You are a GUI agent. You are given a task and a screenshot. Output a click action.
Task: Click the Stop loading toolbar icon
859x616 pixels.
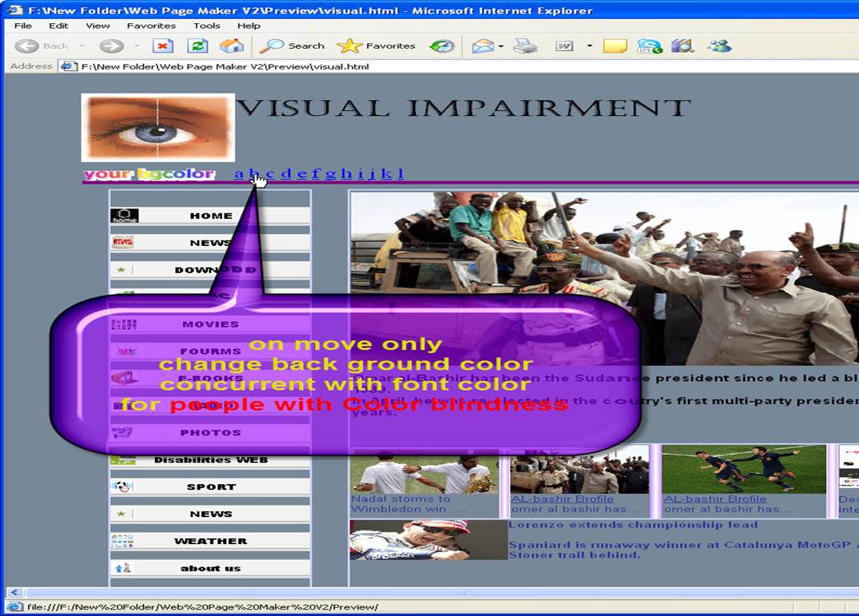click(x=162, y=46)
